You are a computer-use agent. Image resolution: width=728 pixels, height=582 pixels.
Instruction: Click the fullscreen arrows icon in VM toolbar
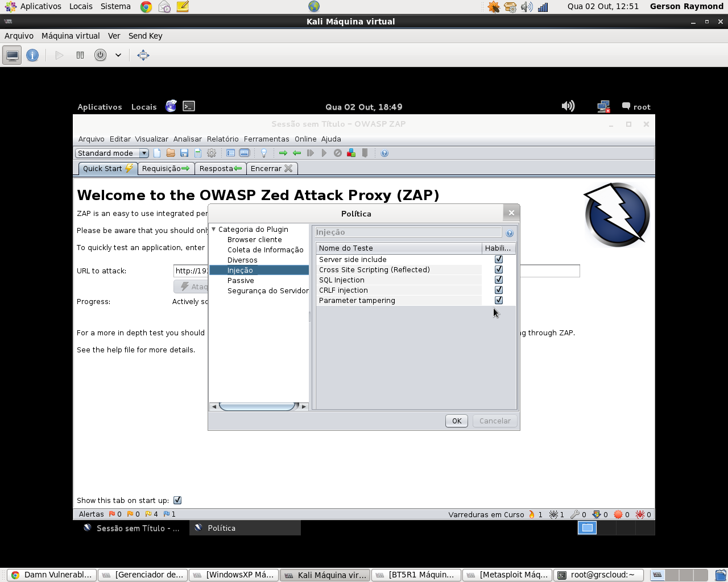[143, 55]
